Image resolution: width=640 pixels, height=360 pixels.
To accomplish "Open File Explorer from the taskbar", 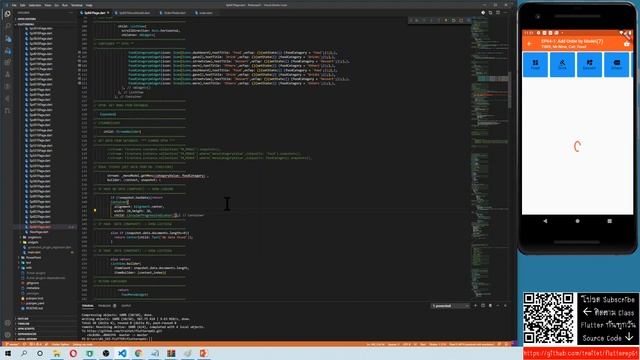I will (x=56, y=353).
